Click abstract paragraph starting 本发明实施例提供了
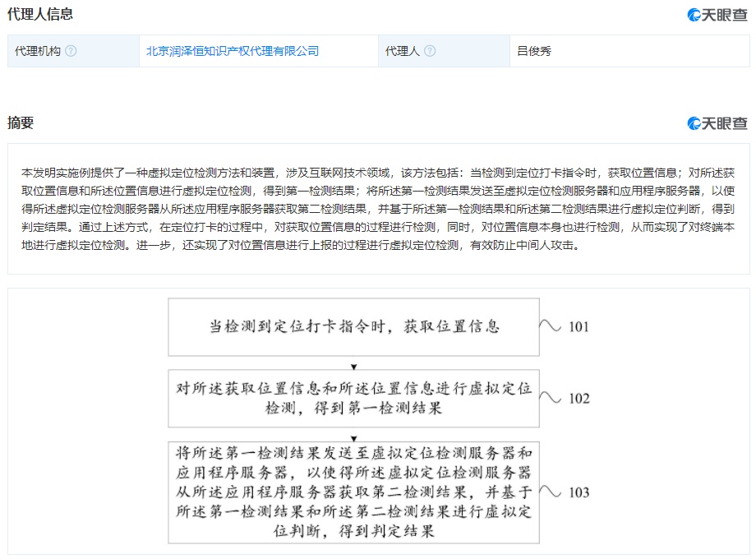This screenshot has width=756, height=559. click(378, 209)
